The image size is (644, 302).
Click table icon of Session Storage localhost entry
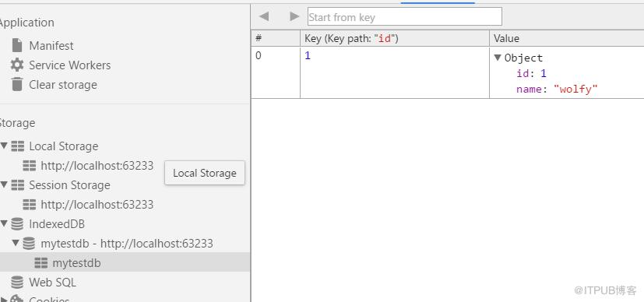pyautogui.click(x=29, y=205)
